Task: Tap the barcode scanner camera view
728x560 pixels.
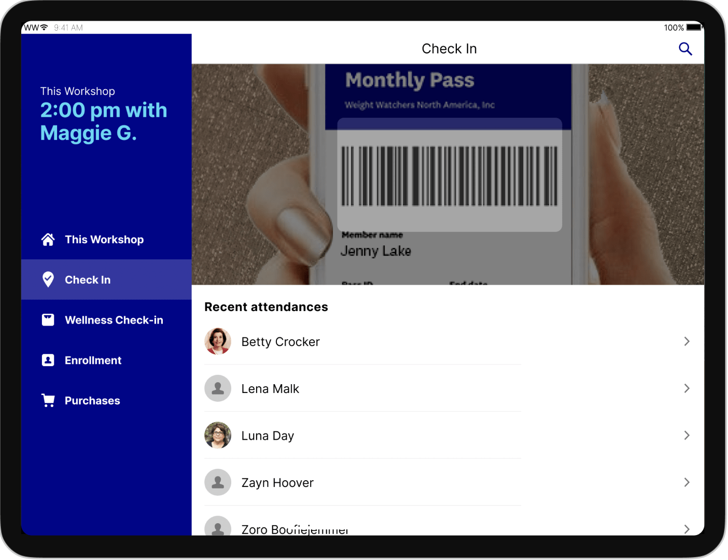Action: pyautogui.click(x=448, y=175)
